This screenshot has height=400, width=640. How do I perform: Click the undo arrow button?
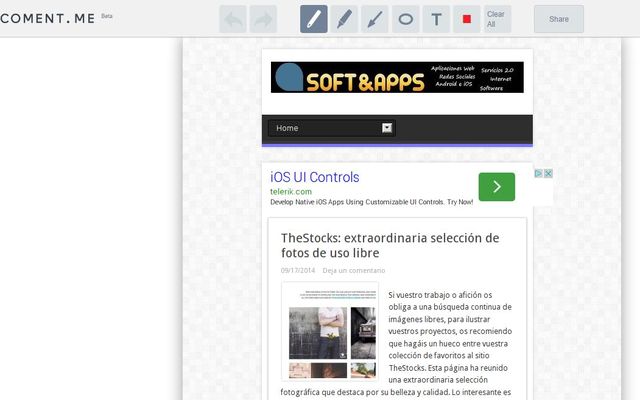point(233,19)
